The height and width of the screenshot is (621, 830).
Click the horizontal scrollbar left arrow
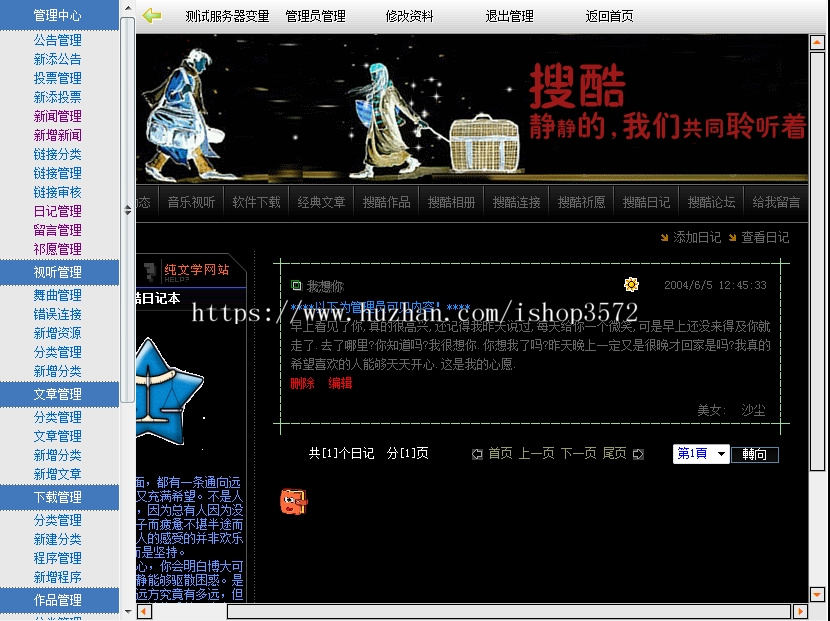pos(144,611)
